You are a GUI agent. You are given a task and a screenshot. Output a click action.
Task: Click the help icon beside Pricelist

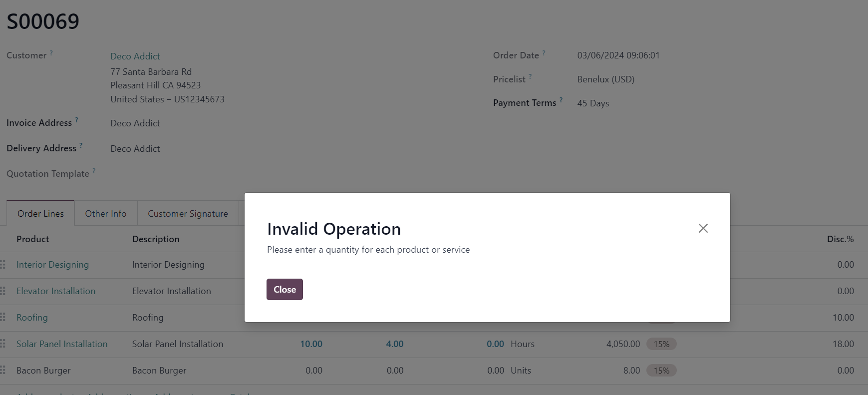coord(530,76)
